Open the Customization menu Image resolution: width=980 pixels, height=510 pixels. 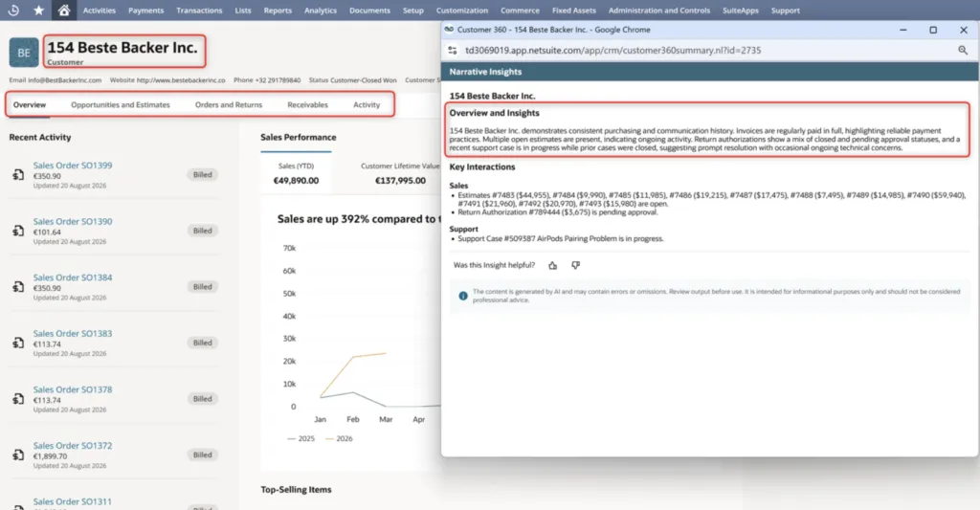pos(462,11)
